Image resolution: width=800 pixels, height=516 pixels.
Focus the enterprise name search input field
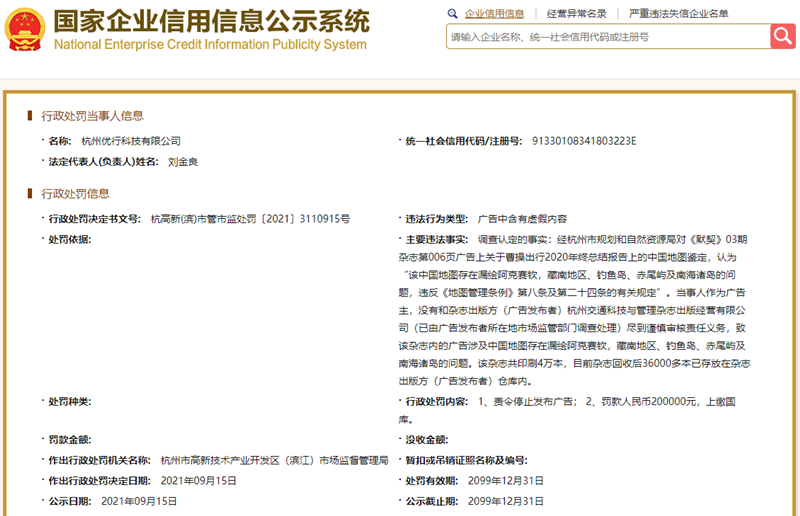click(608, 37)
